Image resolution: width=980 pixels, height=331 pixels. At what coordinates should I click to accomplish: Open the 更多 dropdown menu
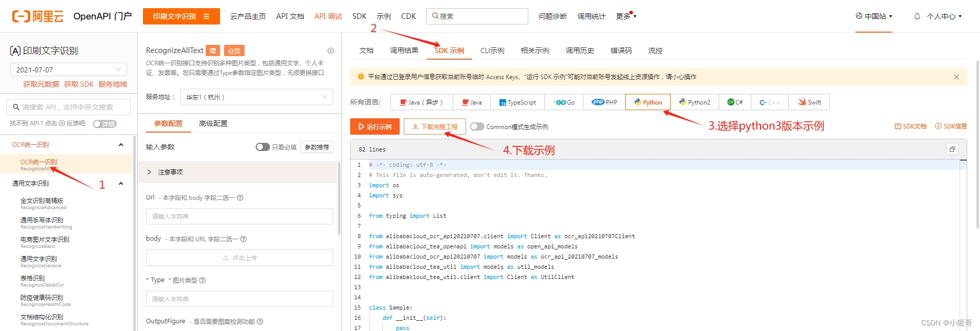point(626,16)
